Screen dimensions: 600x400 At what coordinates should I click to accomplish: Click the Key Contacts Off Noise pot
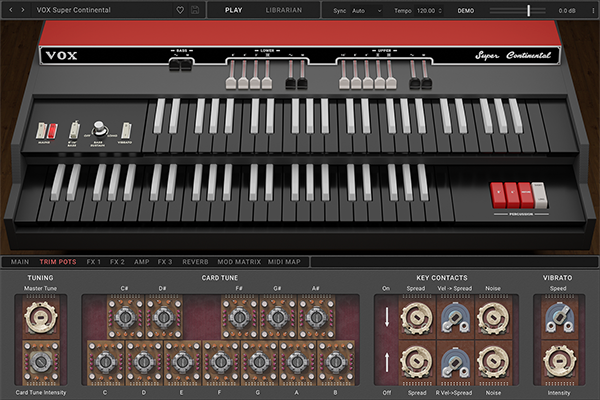493,362
